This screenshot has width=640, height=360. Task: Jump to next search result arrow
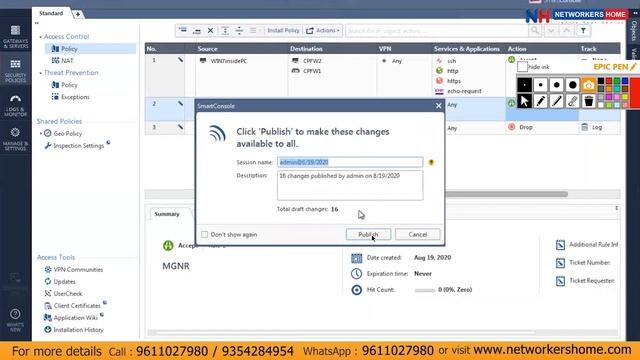[551, 31]
